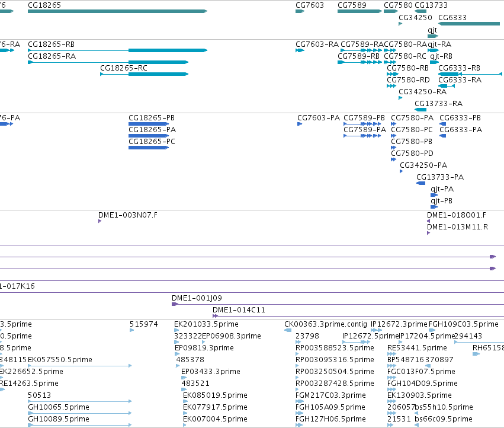Click the CG13733 gene label
The width and height of the screenshot is (504, 428).
pos(431,5)
